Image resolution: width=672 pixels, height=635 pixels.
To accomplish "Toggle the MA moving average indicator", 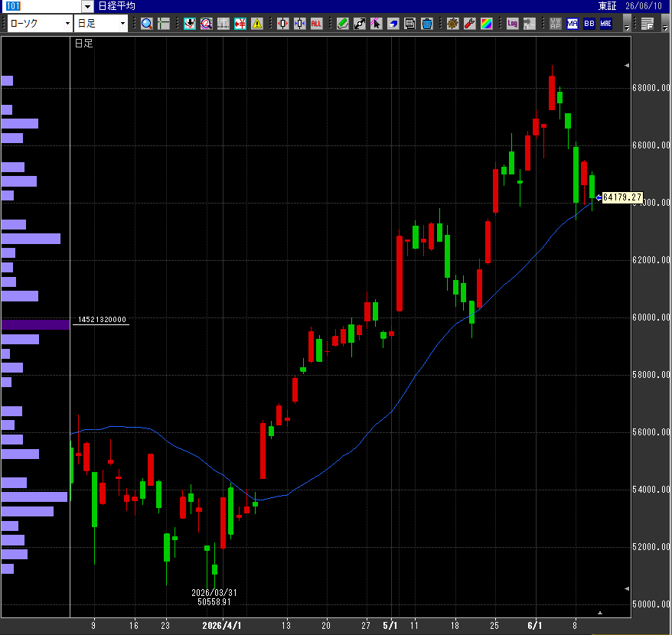I will [573, 24].
